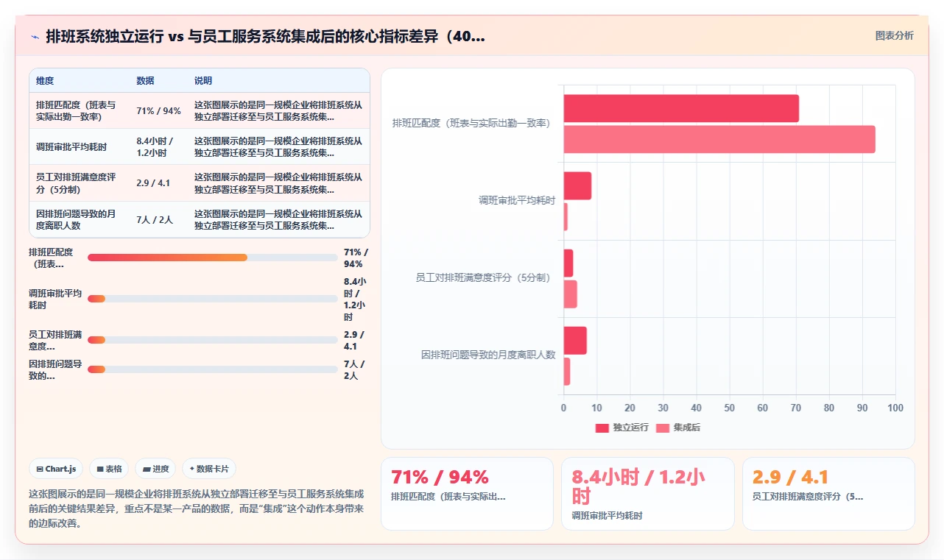Toggle 集成后 legend series
Image resolution: width=944 pixels, height=560 pixels.
tap(677, 428)
